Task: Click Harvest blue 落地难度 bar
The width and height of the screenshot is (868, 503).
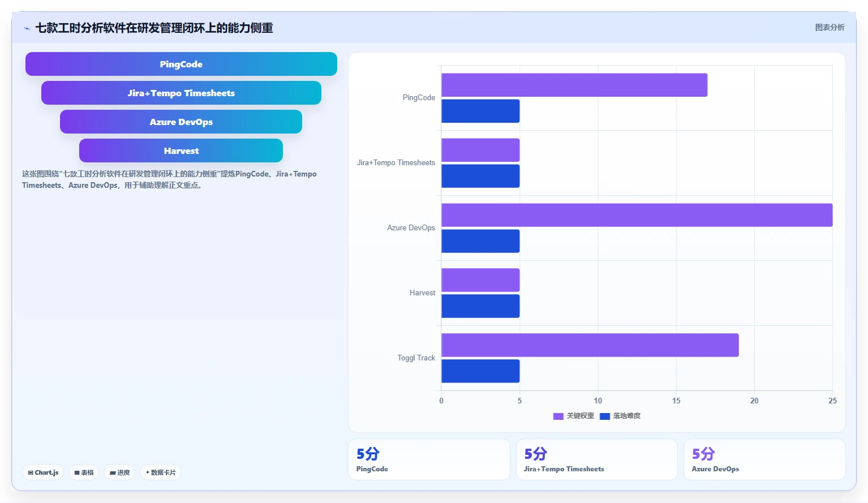Action: click(480, 306)
